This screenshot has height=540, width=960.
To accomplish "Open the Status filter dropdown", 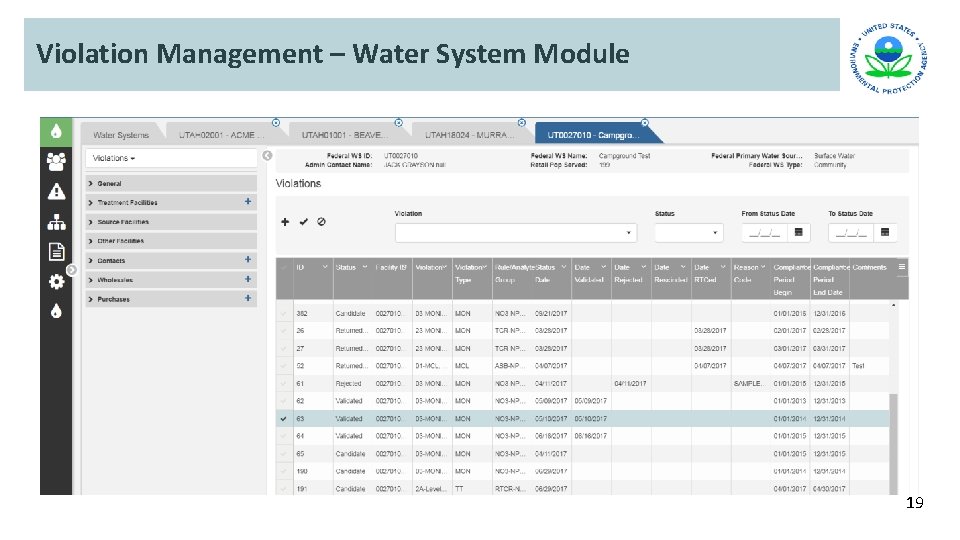I will 688,233.
